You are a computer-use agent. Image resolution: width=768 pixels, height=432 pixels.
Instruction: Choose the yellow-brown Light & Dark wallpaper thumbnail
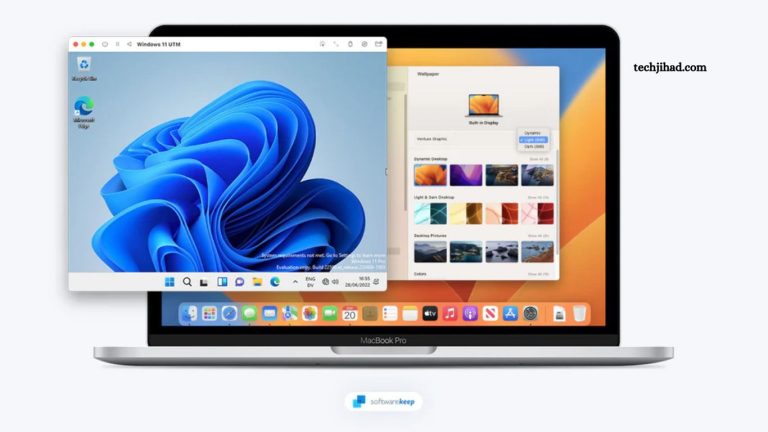pyautogui.click(x=466, y=214)
